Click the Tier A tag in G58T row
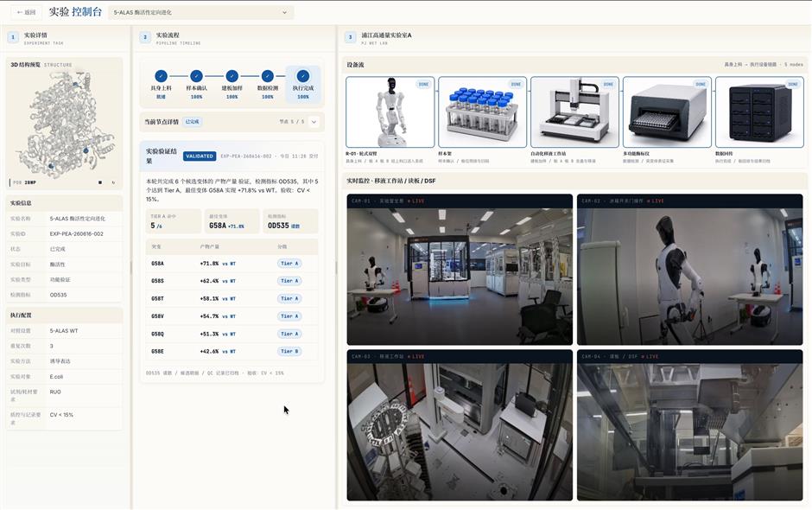The width and height of the screenshot is (812, 510). 289,298
